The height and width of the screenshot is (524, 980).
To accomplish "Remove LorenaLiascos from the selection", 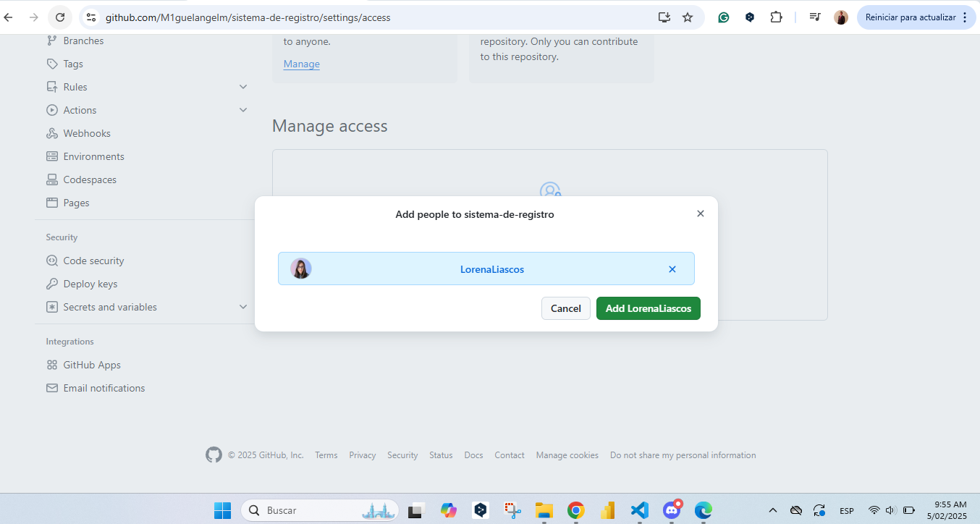I will click(672, 269).
